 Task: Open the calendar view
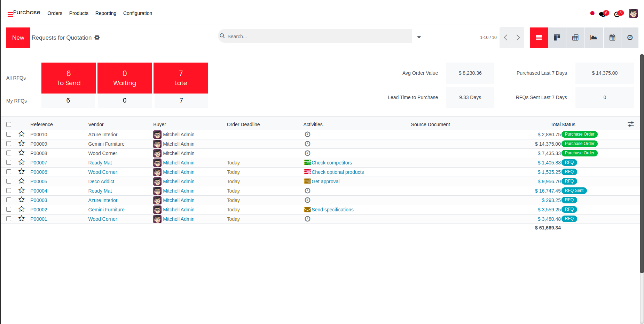point(612,38)
